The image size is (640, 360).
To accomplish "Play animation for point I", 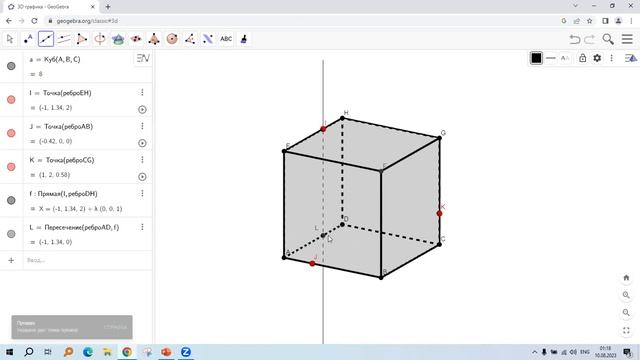I will [x=142, y=109].
